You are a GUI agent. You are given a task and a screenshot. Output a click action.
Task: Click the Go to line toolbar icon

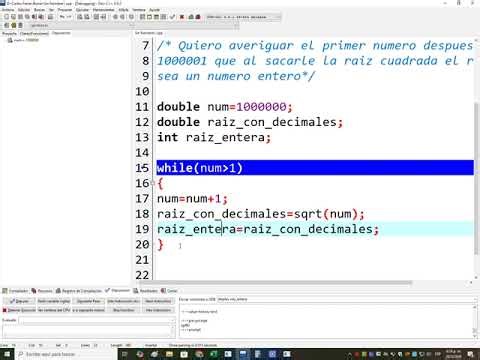click(104, 17)
